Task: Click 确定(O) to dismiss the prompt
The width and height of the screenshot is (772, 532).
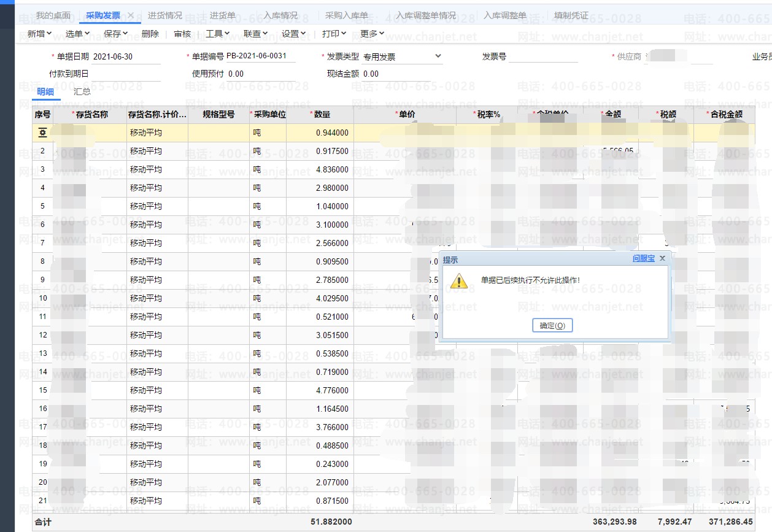Action: coord(552,326)
